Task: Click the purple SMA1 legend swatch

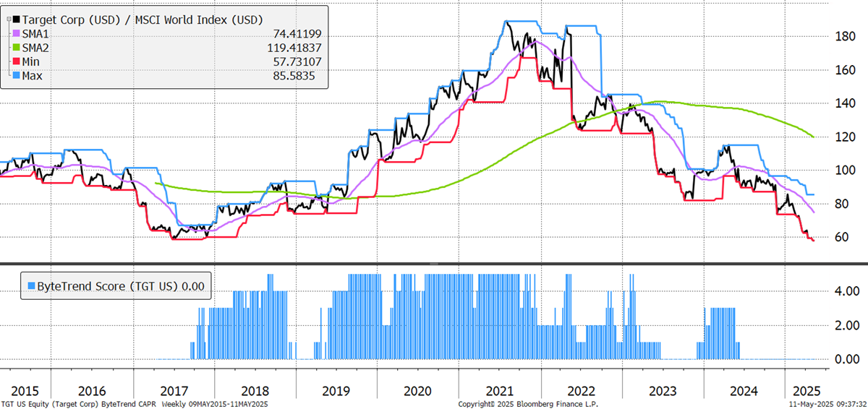Action: 18,33
